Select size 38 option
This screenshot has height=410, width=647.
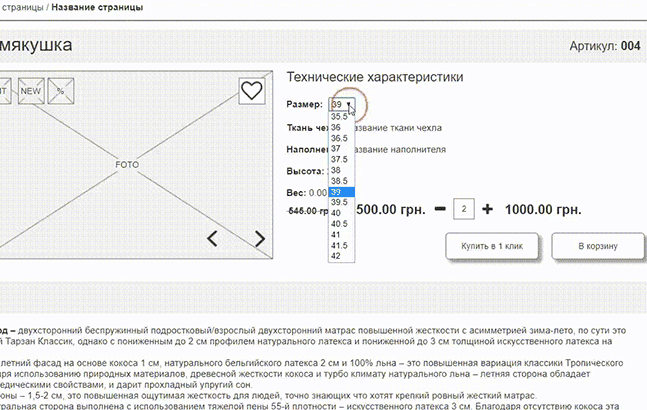coord(341,170)
